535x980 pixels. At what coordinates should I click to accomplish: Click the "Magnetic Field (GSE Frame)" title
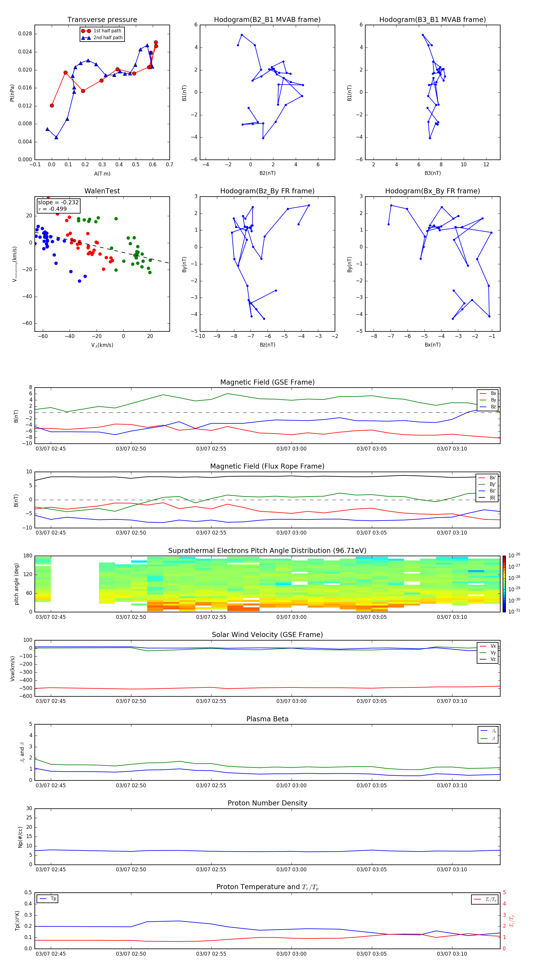pyautogui.click(x=267, y=382)
